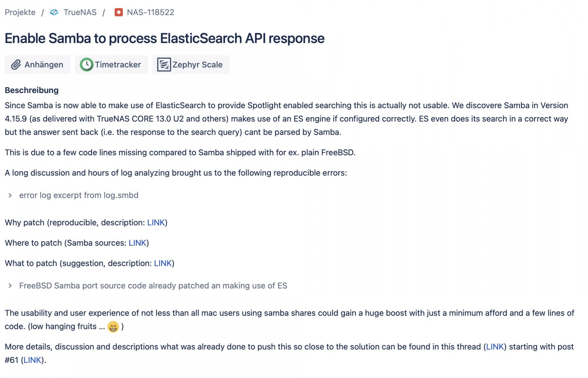Click the Zephyr Scale icon
Screen dimensions: 588x378
pos(164,65)
